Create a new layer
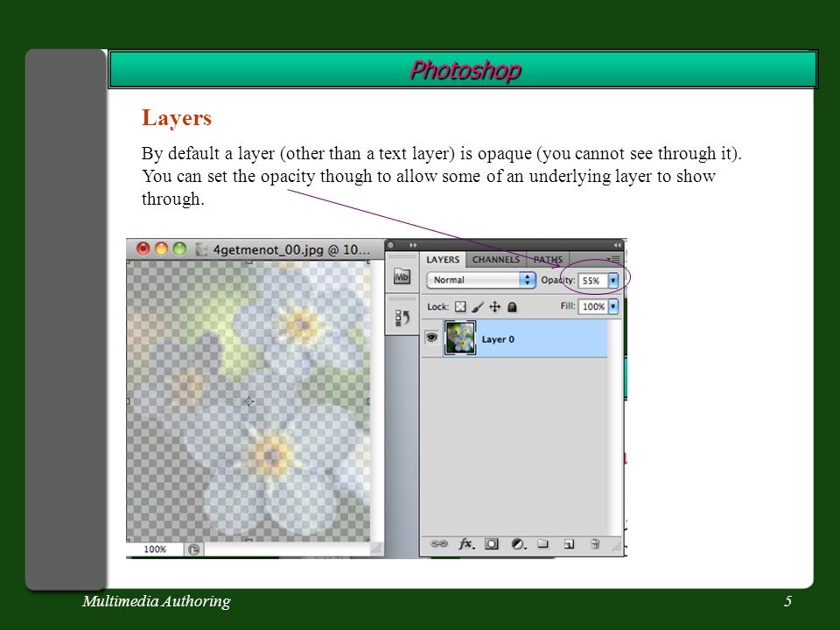The height and width of the screenshot is (630, 840). [x=569, y=544]
